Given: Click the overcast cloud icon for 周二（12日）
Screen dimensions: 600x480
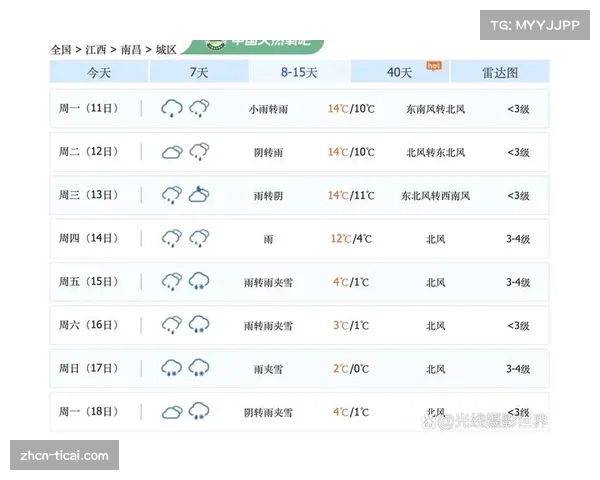Looking at the screenshot, I should (172, 152).
